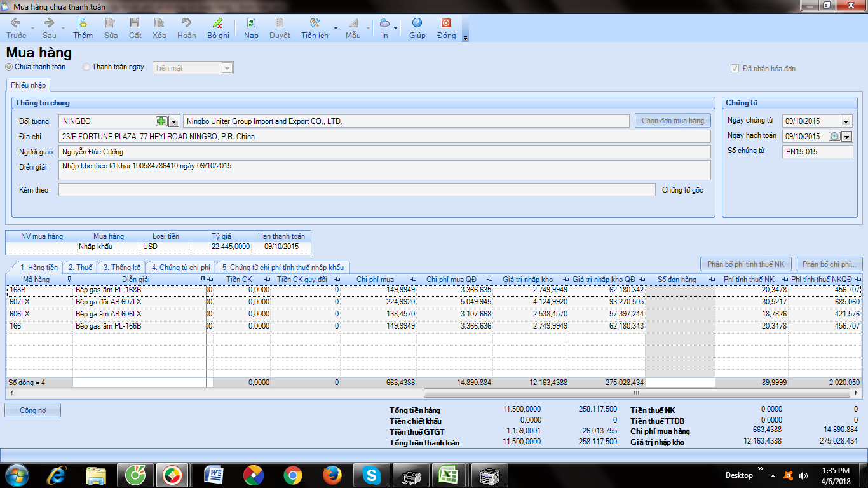Open Excel from taskbar
Image resolution: width=868 pixels, height=488 pixels.
click(449, 475)
